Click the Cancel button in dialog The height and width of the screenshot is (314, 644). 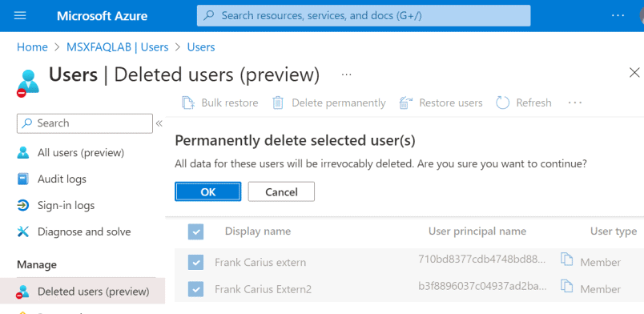click(x=281, y=192)
